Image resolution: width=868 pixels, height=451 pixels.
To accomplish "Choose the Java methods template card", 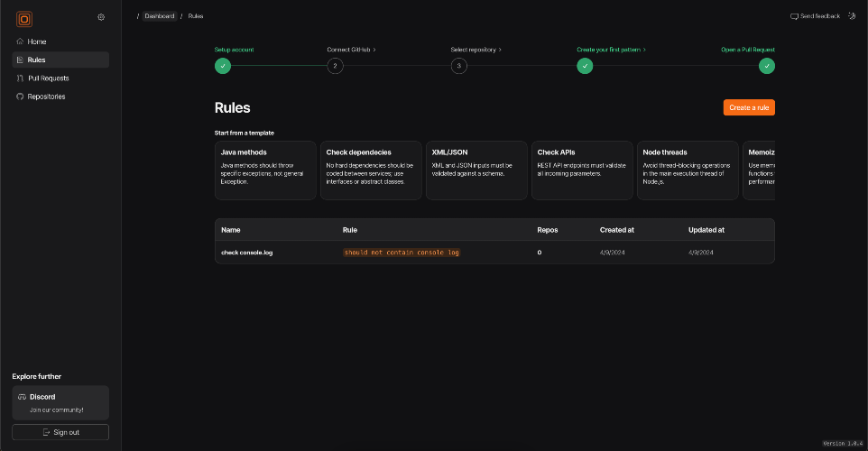I will pyautogui.click(x=265, y=170).
